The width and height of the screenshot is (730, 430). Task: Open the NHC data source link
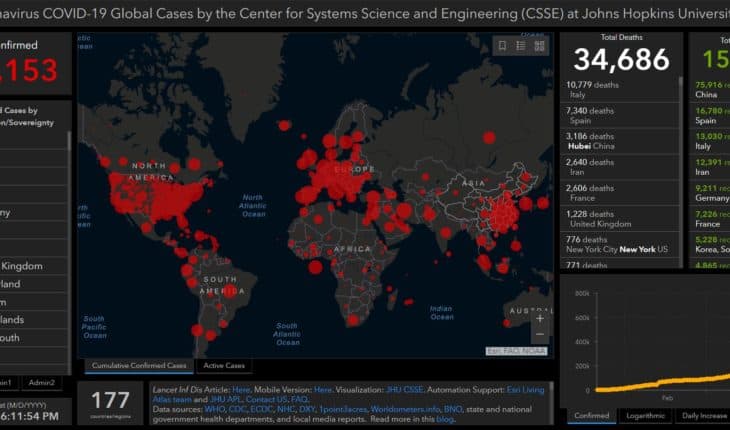(x=286, y=410)
